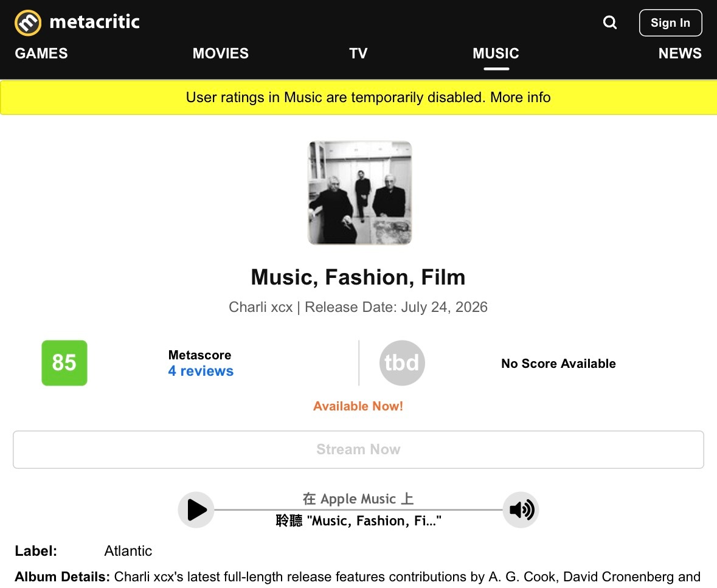Select the Music tab
This screenshot has height=588, width=717.
pyautogui.click(x=496, y=54)
